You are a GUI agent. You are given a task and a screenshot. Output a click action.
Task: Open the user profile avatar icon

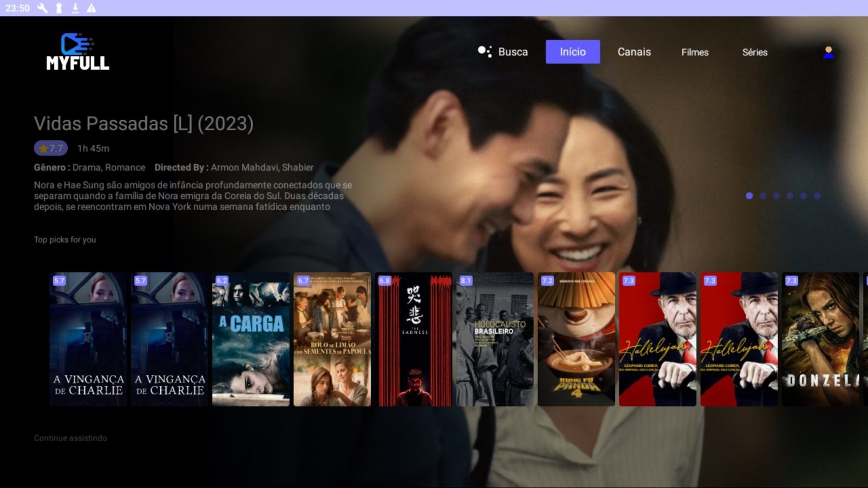coord(828,52)
